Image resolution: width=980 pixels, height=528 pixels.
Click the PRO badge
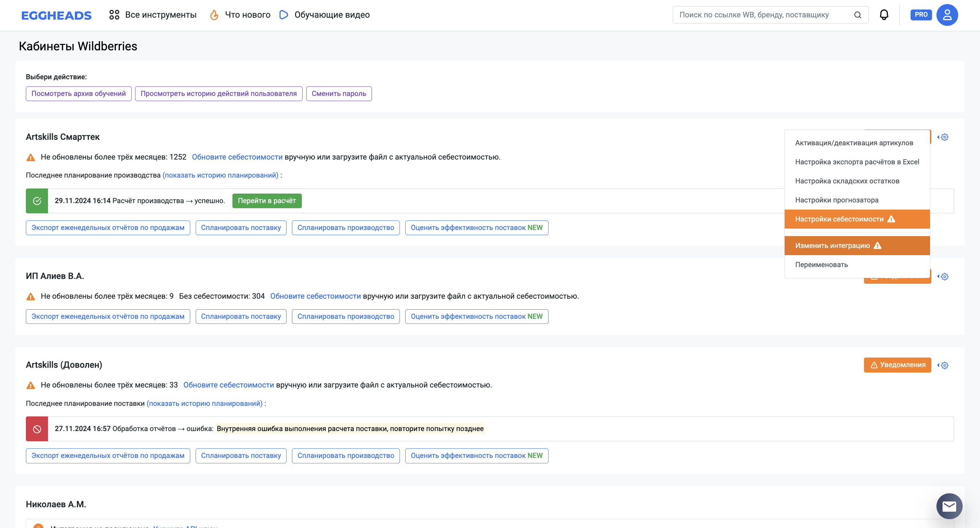921,15
